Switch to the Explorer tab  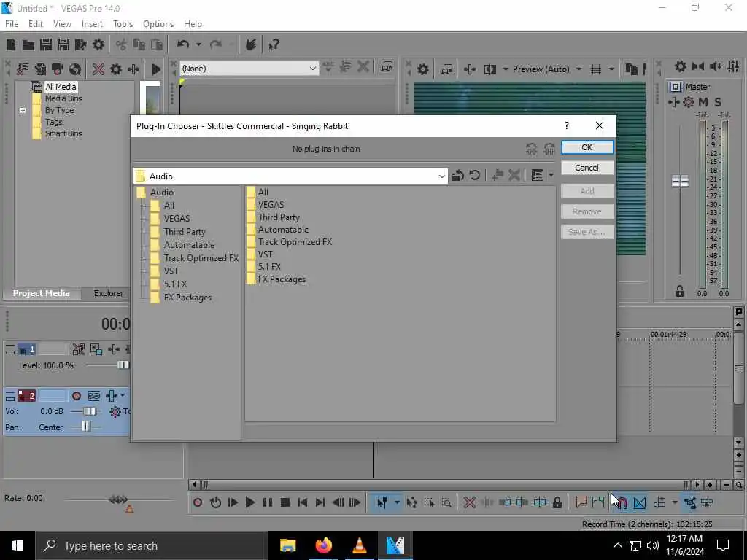108,293
